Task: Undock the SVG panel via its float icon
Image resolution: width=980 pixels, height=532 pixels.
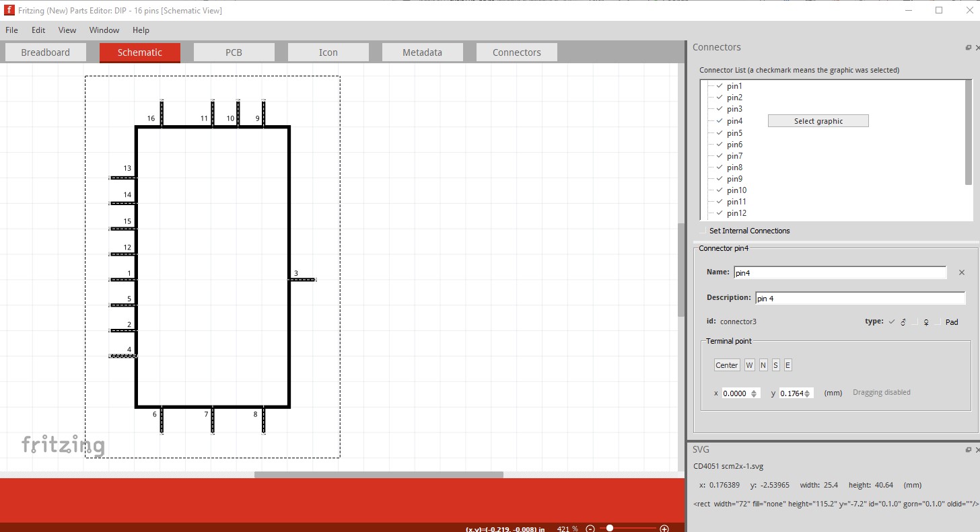Action: [x=968, y=449]
